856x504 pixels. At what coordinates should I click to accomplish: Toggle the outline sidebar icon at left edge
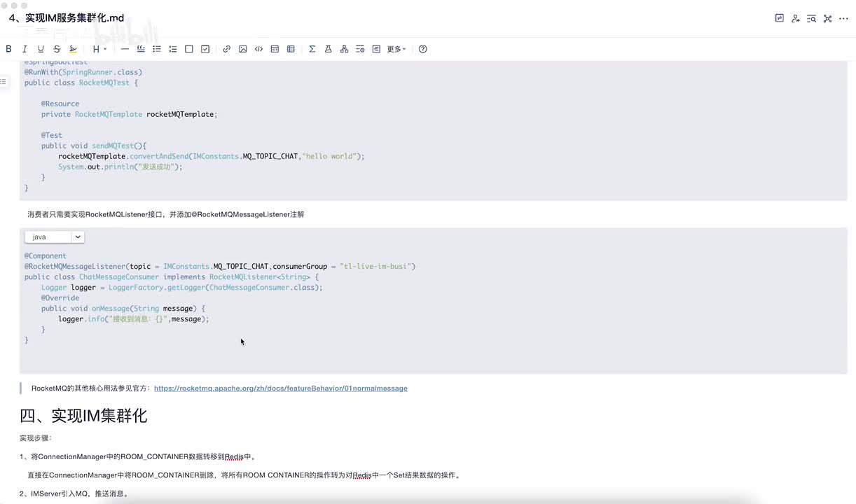4,82
